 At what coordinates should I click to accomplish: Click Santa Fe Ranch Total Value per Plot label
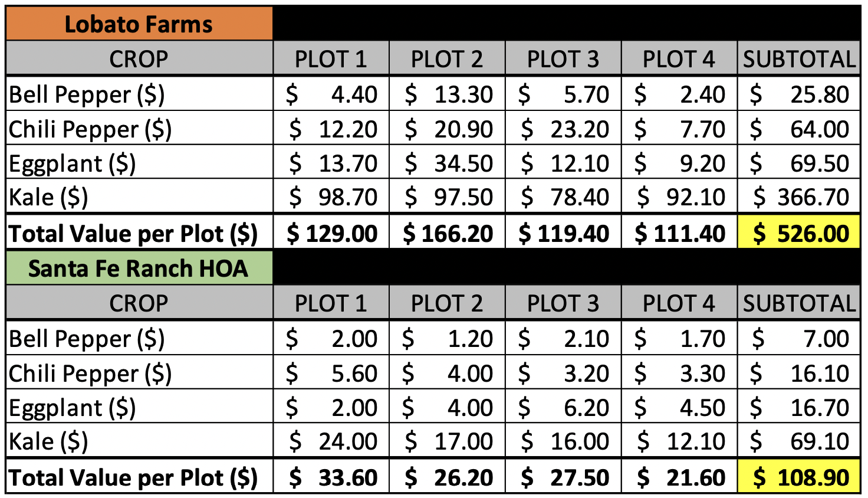pyautogui.click(x=139, y=477)
